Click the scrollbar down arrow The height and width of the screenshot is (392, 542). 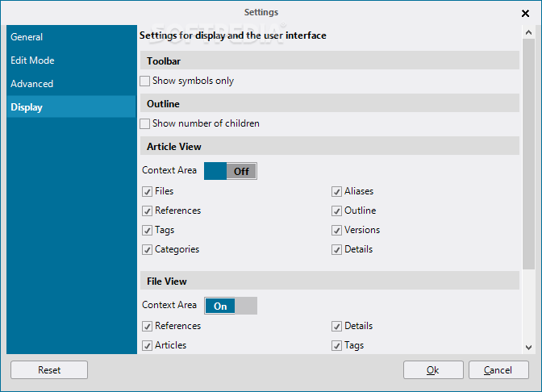(x=528, y=348)
